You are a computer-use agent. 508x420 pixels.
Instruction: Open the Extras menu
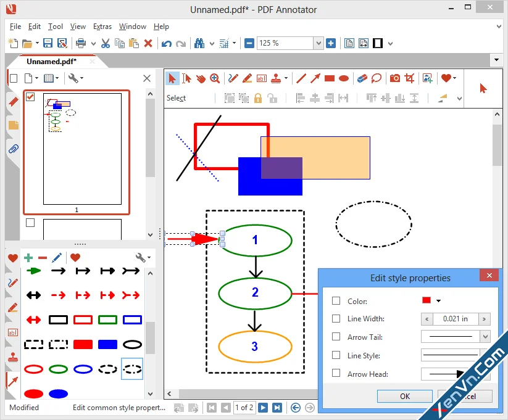(102, 27)
